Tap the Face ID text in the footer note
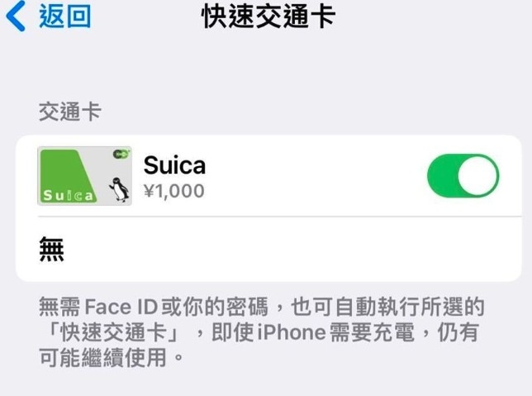 [x=121, y=307]
